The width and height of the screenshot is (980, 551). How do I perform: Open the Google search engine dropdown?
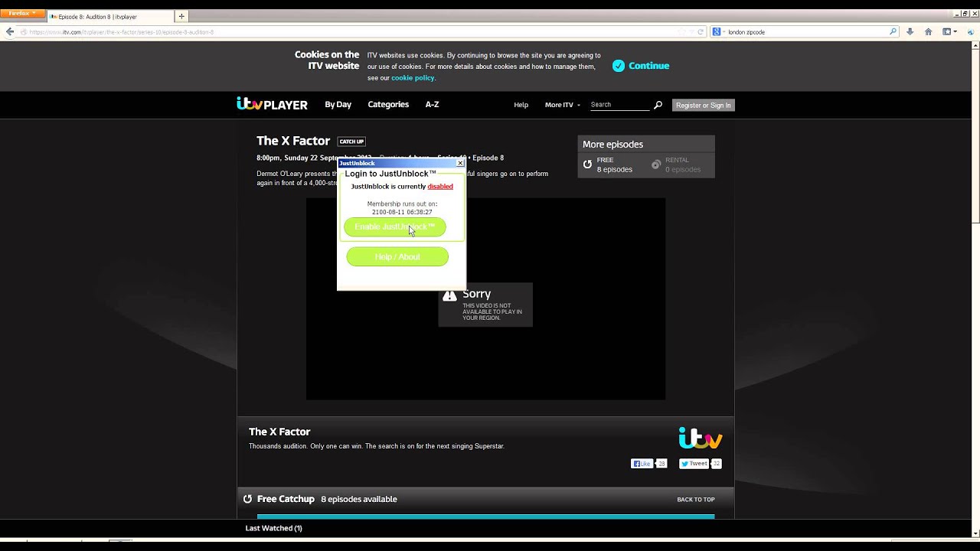pyautogui.click(x=718, y=32)
